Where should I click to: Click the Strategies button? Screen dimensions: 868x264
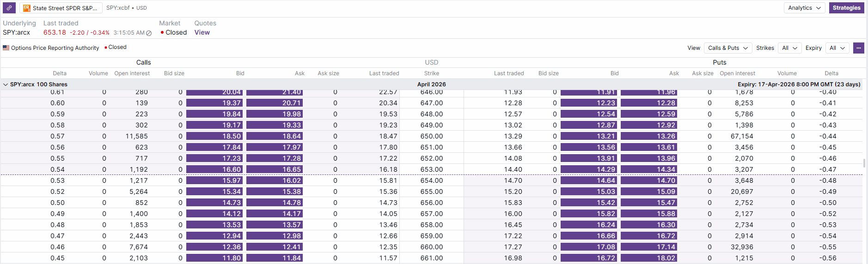pos(846,8)
